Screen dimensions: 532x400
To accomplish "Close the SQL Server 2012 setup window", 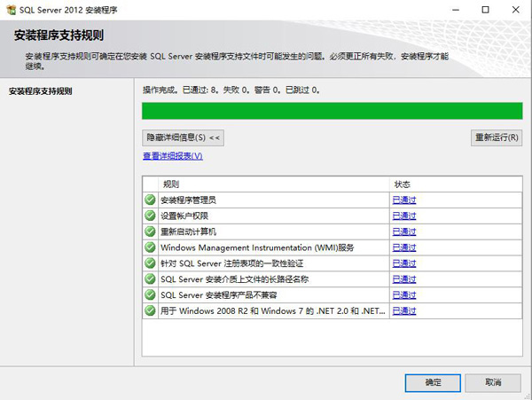I will click(x=516, y=10).
